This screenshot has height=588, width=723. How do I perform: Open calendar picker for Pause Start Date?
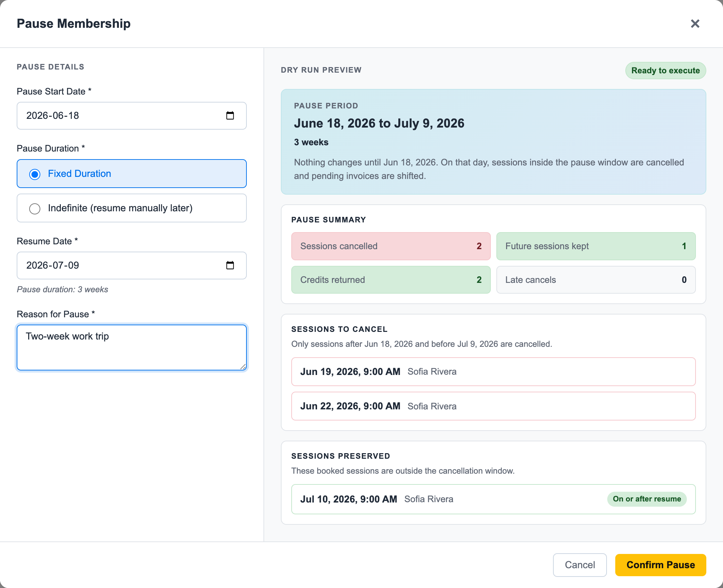click(x=230, y=116)
